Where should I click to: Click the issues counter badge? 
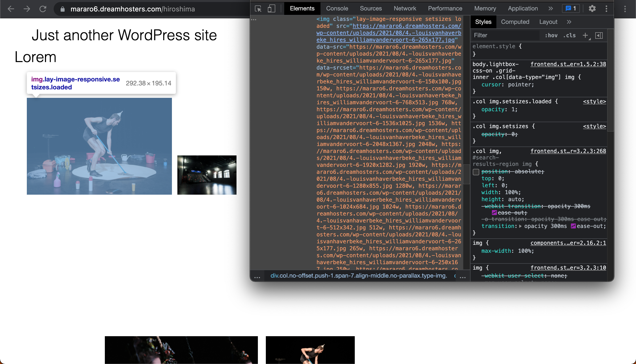coord(571,9)
